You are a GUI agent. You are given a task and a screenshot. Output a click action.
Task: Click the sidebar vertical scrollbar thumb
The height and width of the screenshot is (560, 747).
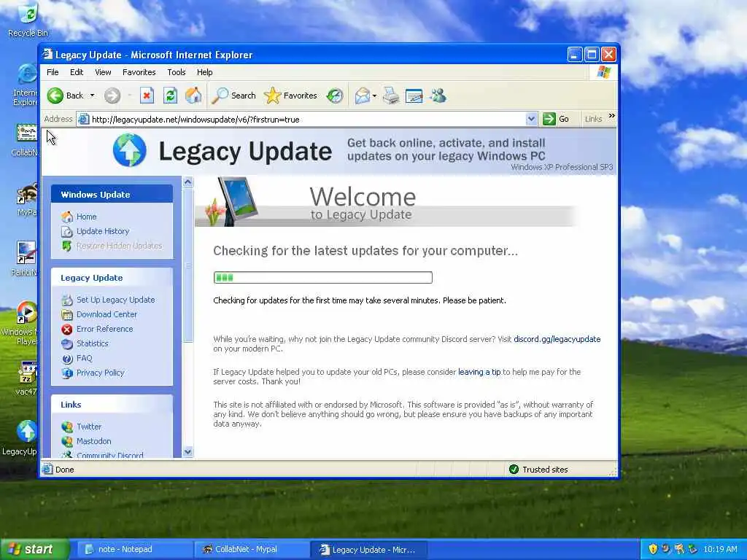click(188, 265)
